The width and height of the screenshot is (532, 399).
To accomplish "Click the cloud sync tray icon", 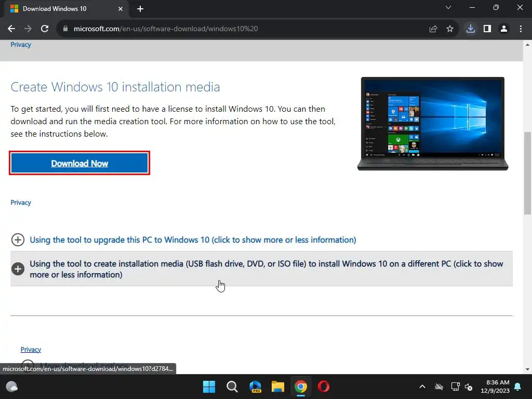I will coord(439,387).
